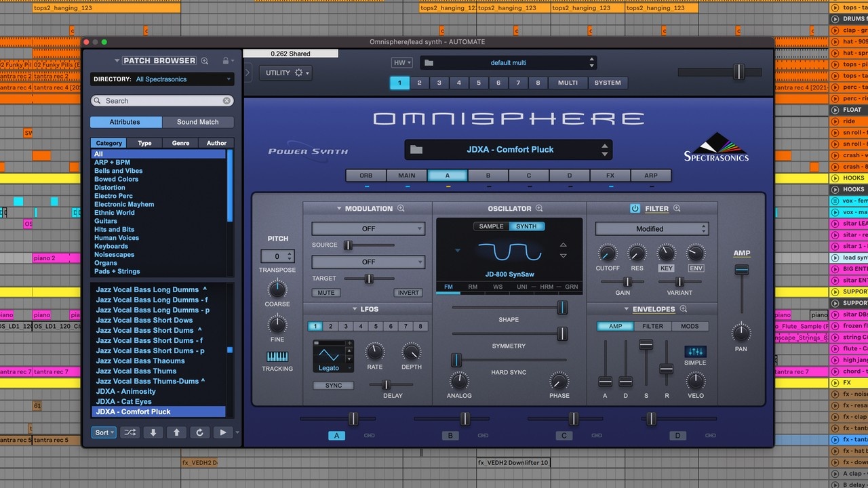Click the Res knob in Filter

click(637, 254)
